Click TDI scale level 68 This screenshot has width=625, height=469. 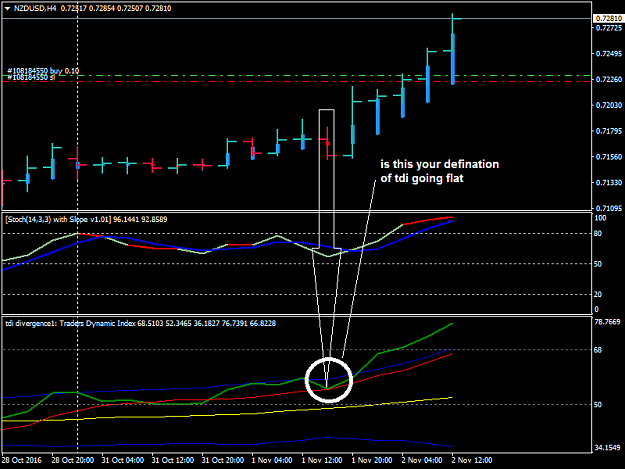598,350
